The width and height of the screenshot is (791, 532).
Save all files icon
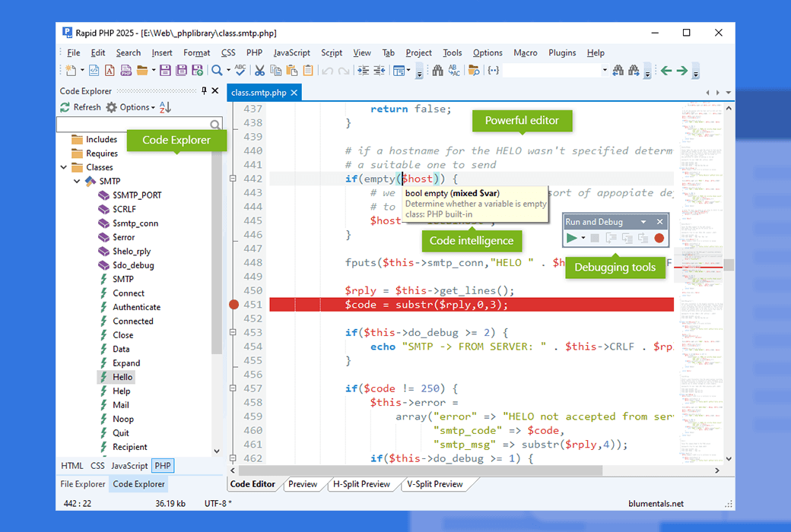click(181, 71)
